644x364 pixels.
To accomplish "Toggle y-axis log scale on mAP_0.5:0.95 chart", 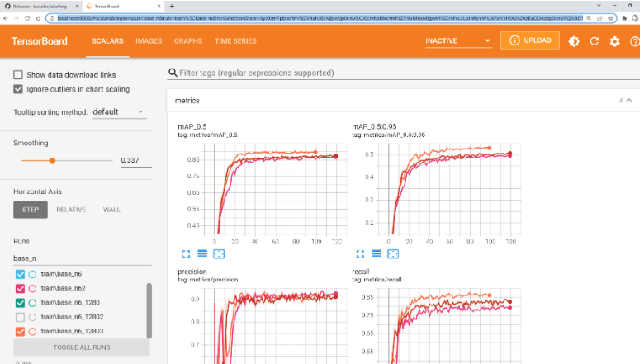I will tap(376, 254).
